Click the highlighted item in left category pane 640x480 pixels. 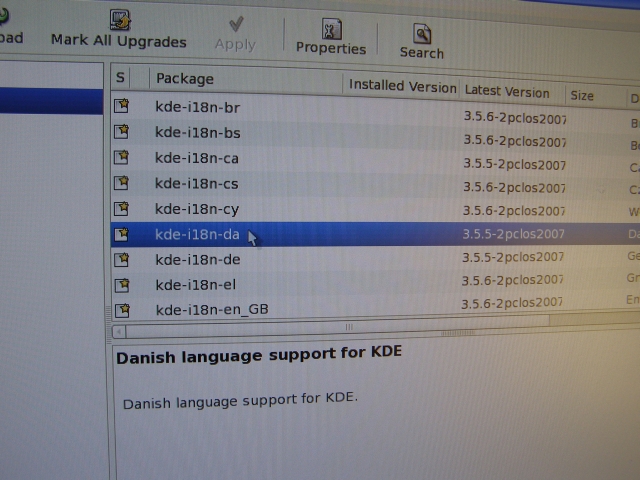pos(51,101)
